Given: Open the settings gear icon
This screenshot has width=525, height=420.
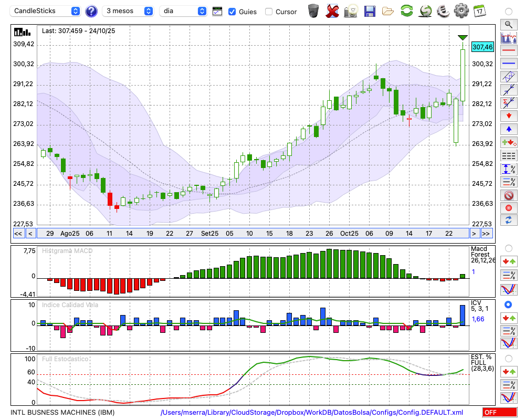Looking at the screenshot, I should click(461, 10).
